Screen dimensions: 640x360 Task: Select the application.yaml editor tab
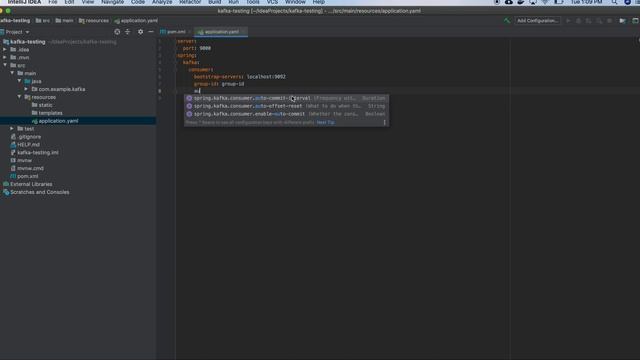click(221, 32)
